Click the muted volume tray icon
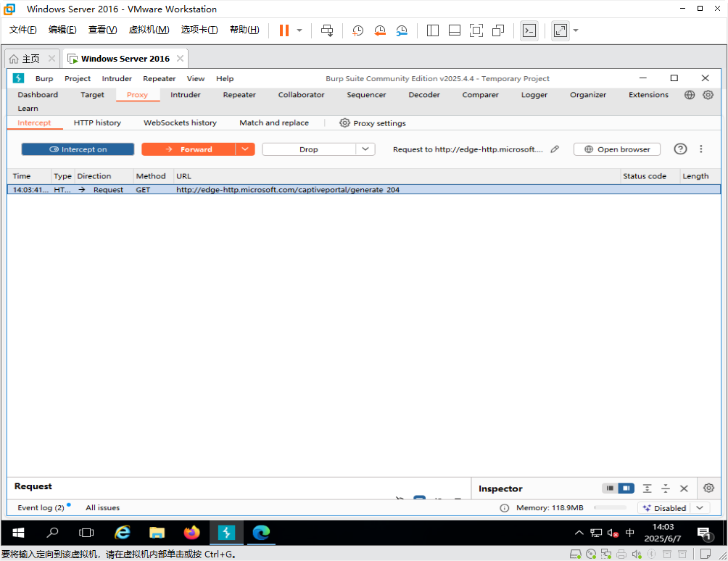The width and height of the screenshot is (728, 561). 613,533
